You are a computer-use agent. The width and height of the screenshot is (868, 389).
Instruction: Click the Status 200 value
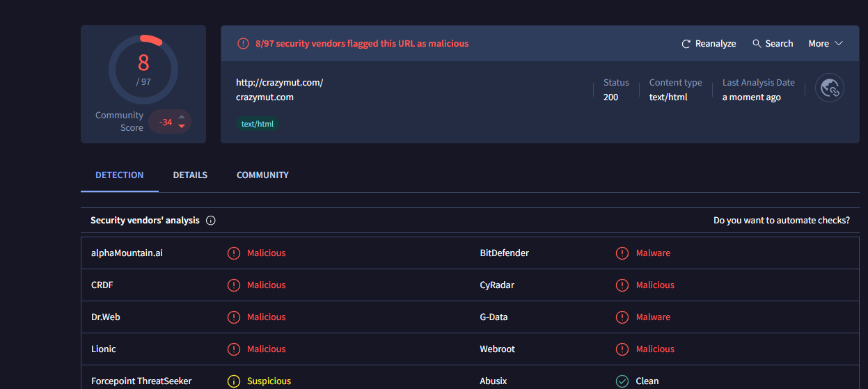tap(610, 97)
